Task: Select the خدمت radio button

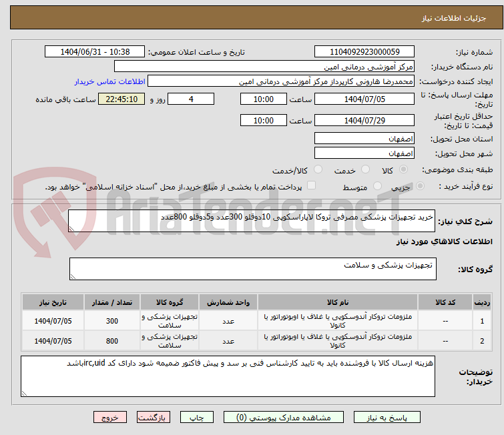Action: point(365,169)
